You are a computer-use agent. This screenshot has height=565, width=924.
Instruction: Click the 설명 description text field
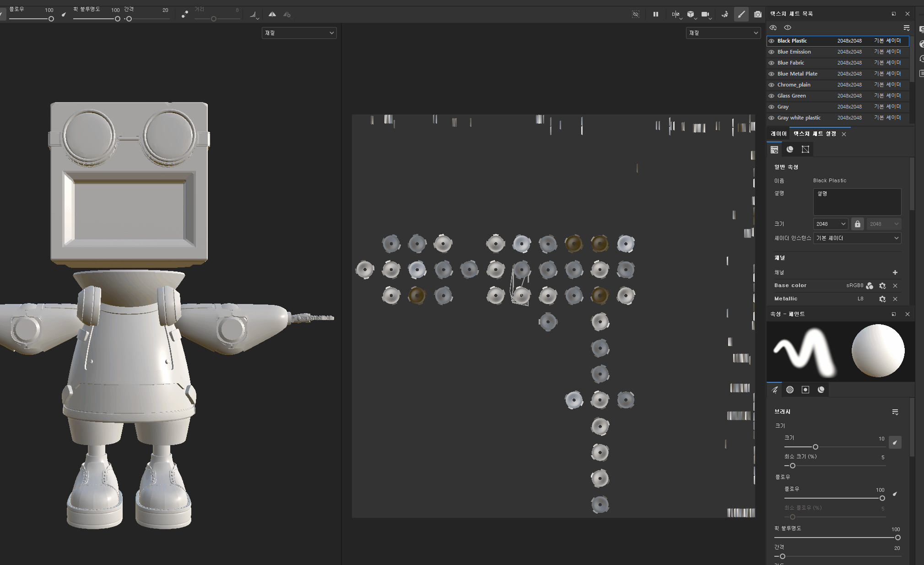(x=857, y=201)
